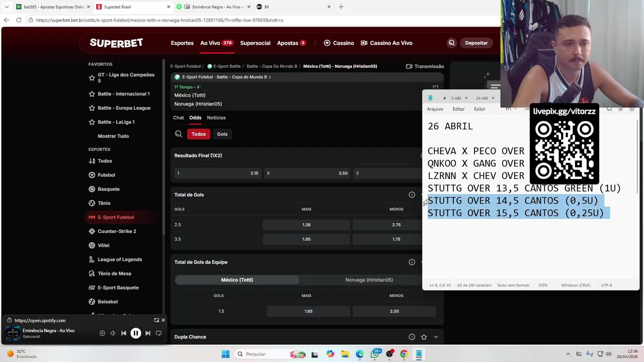The height and width of the screenshot is (362, 644).
Task: Toggle star for Battle - LaLiga 1
Action: click(92, 122)
